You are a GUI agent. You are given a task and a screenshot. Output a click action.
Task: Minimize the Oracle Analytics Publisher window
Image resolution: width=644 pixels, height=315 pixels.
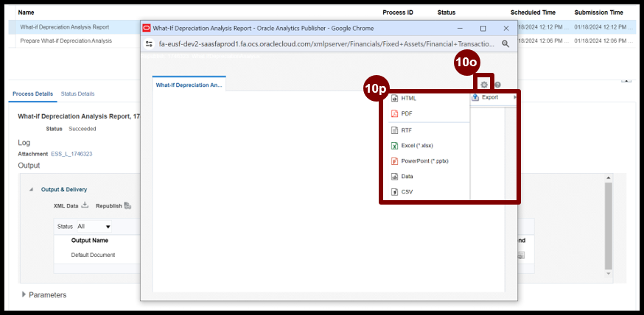(461, 28)
